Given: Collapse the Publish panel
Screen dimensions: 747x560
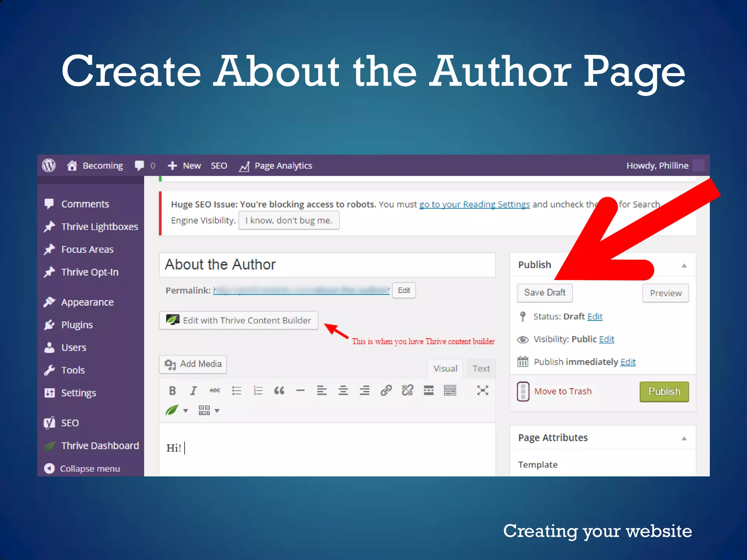Looking at the screenshot, I should tap(684, 266).
